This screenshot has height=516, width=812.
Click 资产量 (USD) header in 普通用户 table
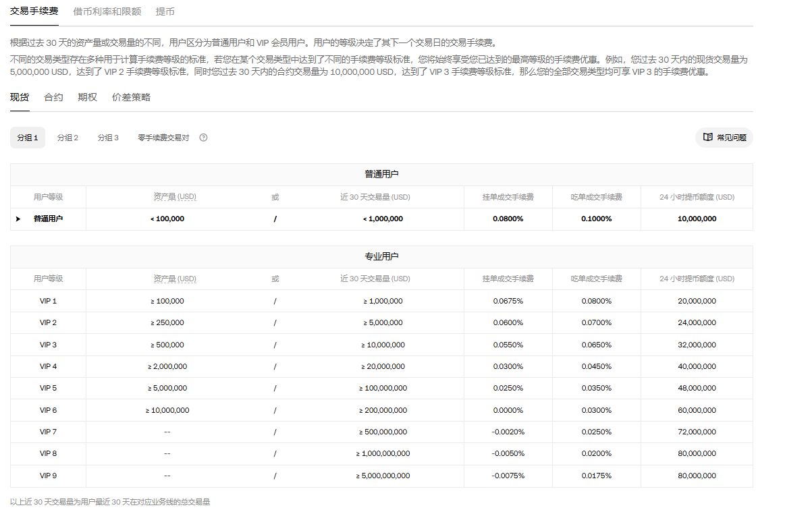point(175,197)
